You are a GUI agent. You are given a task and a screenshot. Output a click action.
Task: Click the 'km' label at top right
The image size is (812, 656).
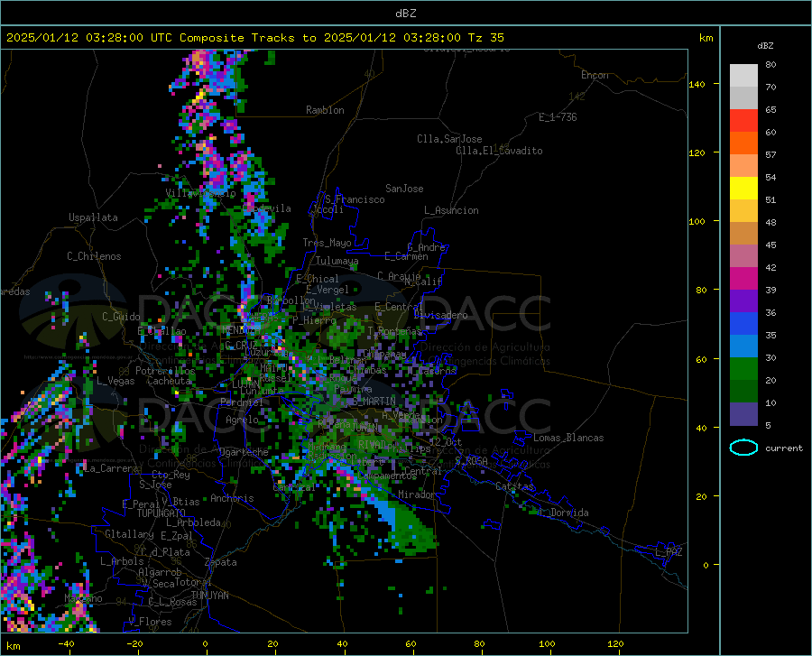coord(706,38)
